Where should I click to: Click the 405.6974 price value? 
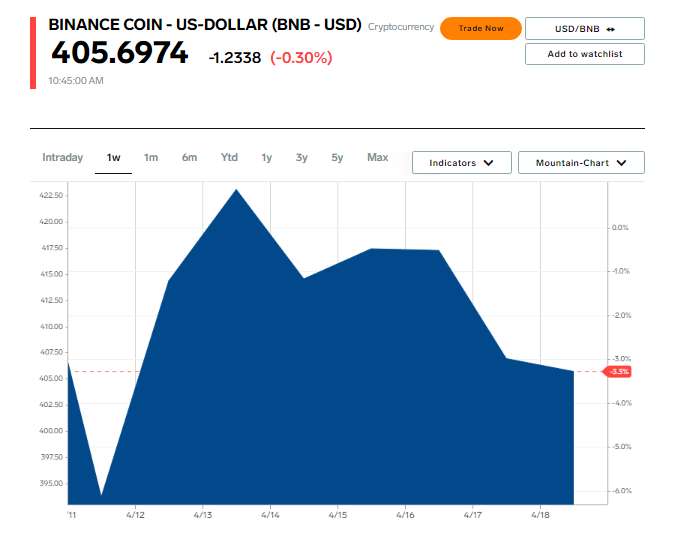[x=120, y=53]
